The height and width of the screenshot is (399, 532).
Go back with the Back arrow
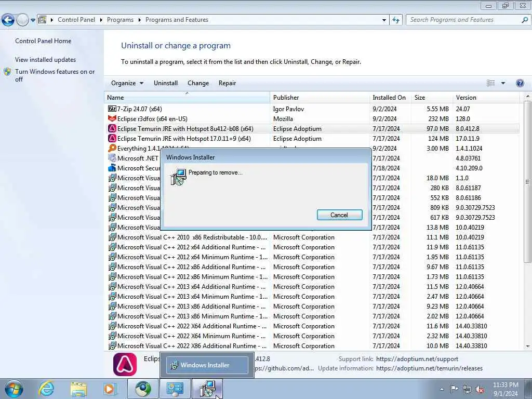point(8,20)
